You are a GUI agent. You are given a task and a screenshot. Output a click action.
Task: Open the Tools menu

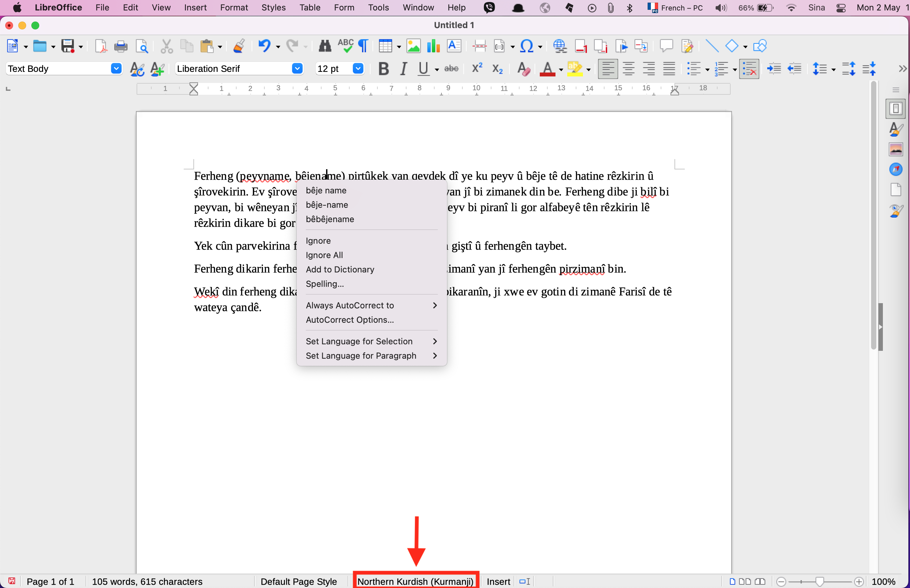(x=378, y=8)
